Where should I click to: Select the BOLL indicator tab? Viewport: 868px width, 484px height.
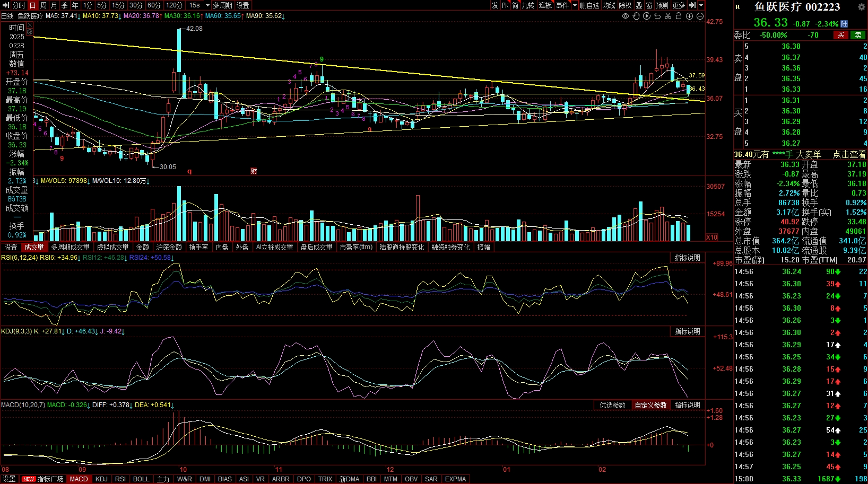[141, 479]
